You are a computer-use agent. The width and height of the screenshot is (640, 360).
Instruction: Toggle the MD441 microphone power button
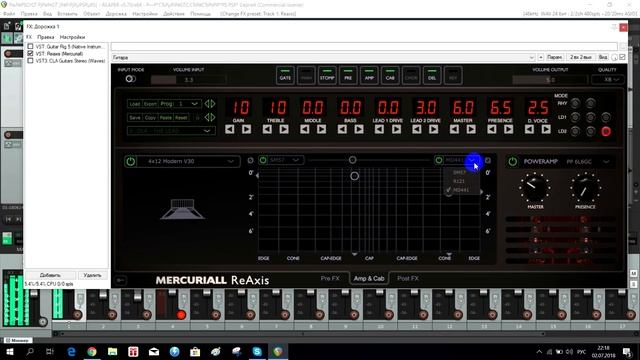point(439,160)
